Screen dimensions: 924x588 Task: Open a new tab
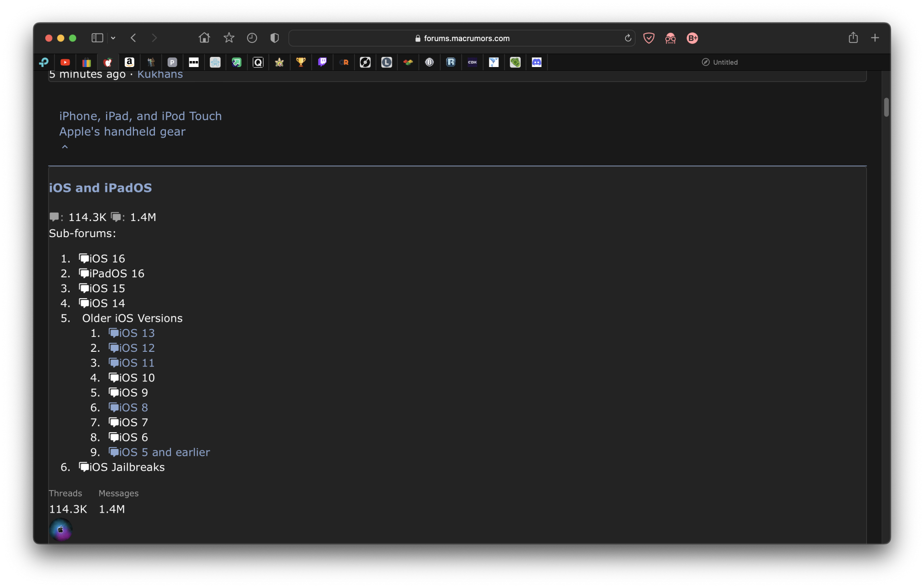tap(875, 38)
